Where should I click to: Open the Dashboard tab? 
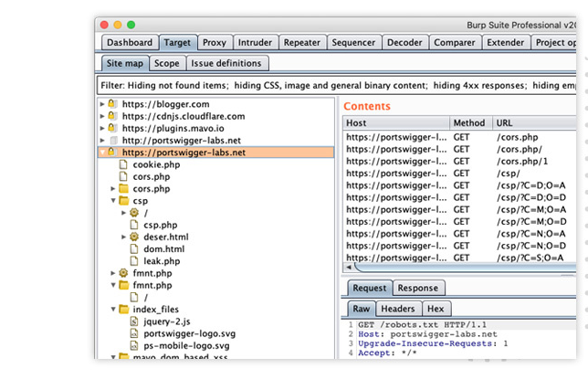pyautogui.click(x=130, y=42)
